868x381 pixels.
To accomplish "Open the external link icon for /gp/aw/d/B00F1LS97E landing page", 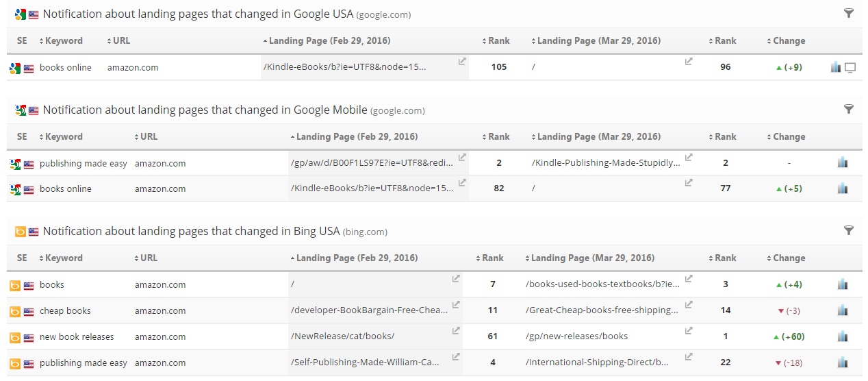I will pyautogui.click(x=462, y=158).
